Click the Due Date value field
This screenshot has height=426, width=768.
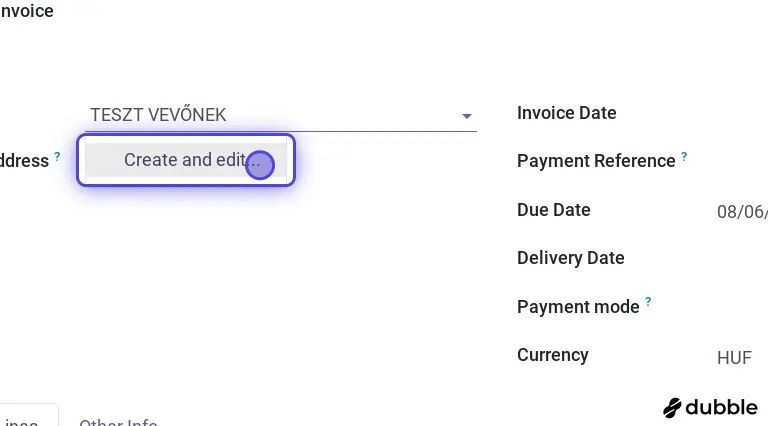742,212
